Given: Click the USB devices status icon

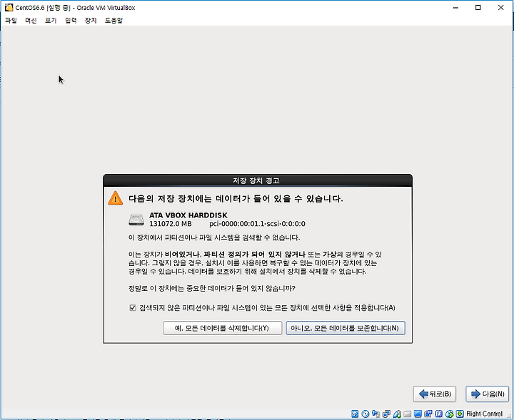Looking at the screenshot, I should click(398, 414).
